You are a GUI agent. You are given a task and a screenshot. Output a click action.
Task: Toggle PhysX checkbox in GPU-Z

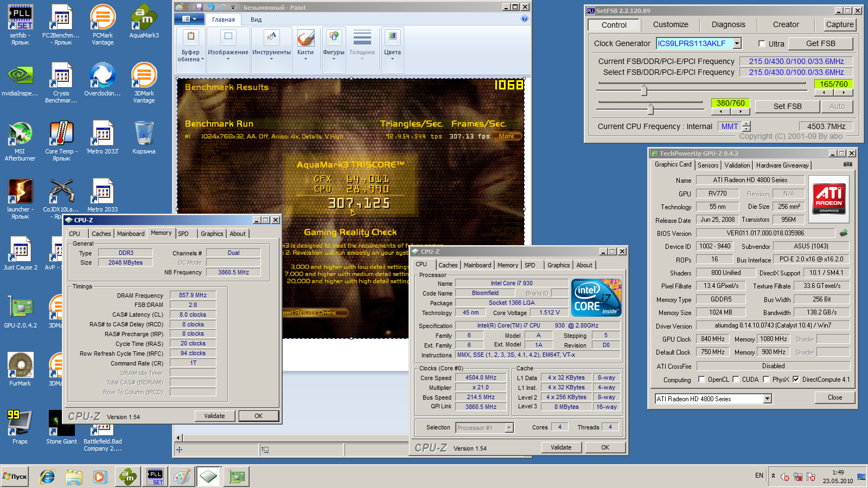coord(766,380)
